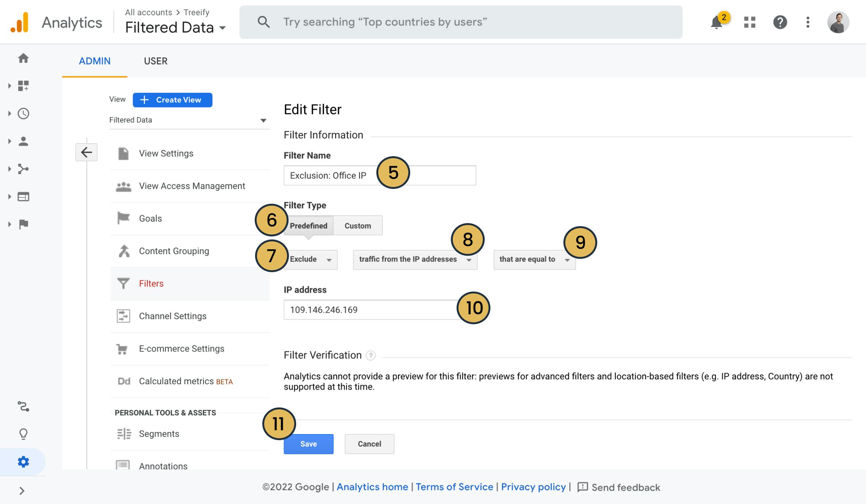Click the Goals icon in sidebar
The height and width of the screenshot is (504, 866).
click(123, 218)
